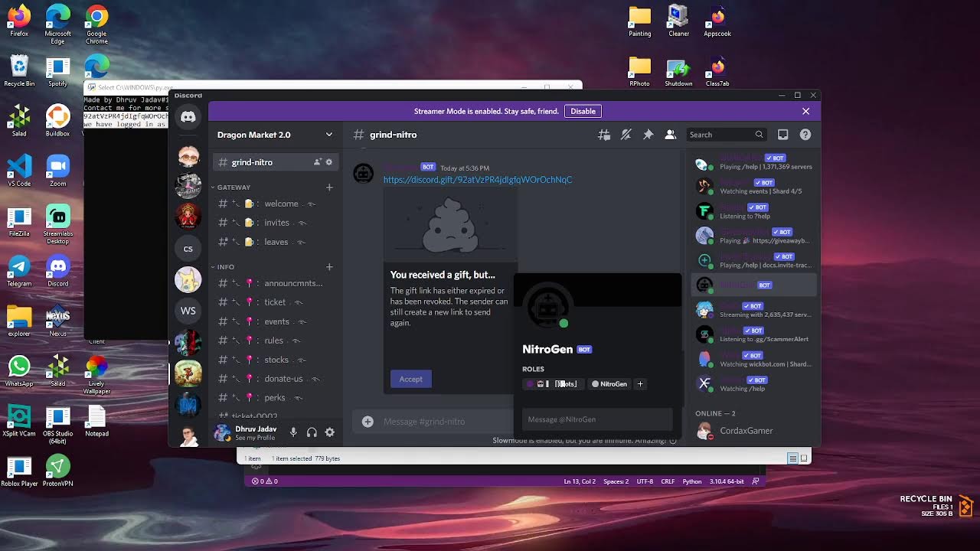Click UTF-8 encoding in status bar
The width and height of the screenshot is (980, 551).
pos(645,481)
